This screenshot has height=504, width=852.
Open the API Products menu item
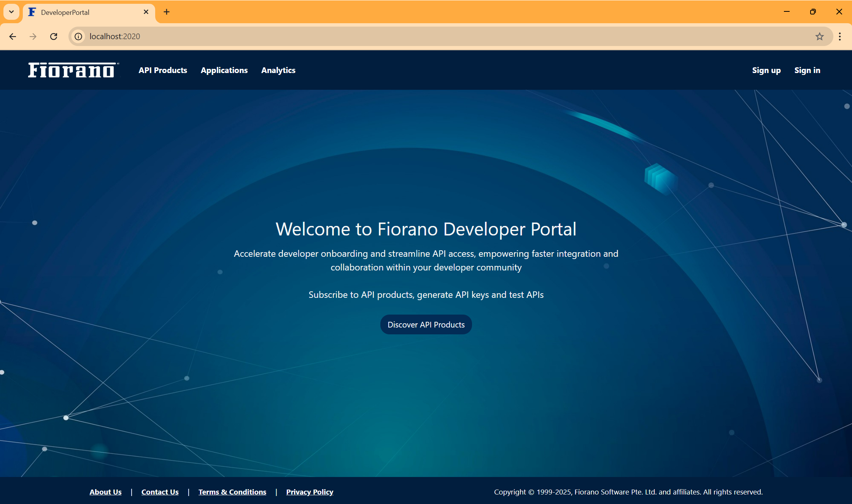click(163, 70)
